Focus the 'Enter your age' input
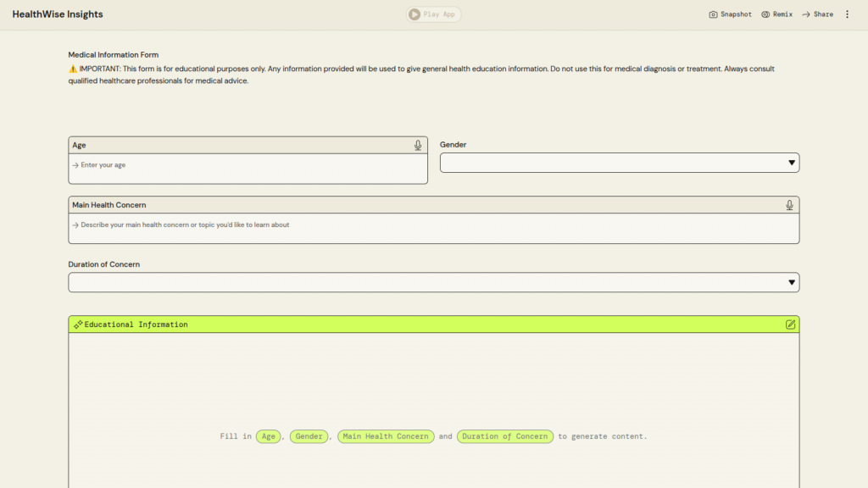This screenshot has height=488, width=868. [248, 166]
